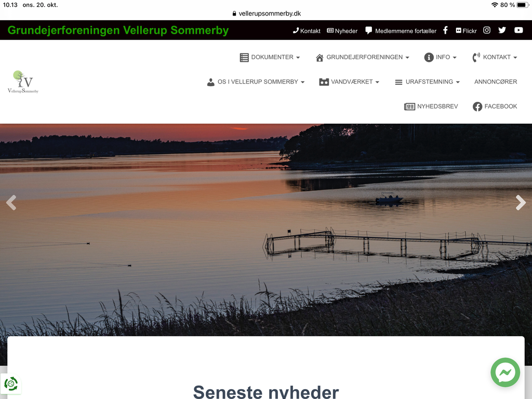Expand the Grundejerforeningen dropdown menu

[362, 57]
